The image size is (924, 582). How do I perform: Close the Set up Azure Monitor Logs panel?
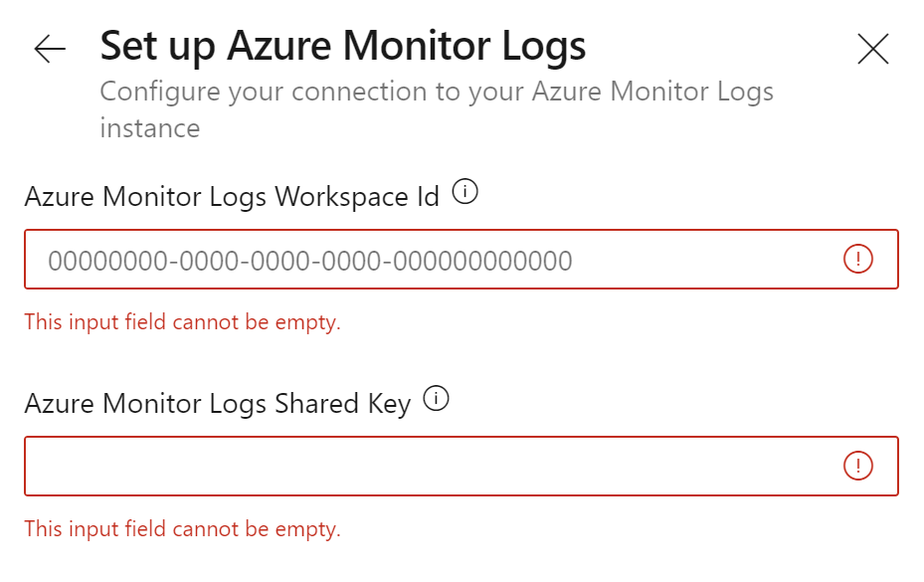pyautogui.click(x=872, y=49)
